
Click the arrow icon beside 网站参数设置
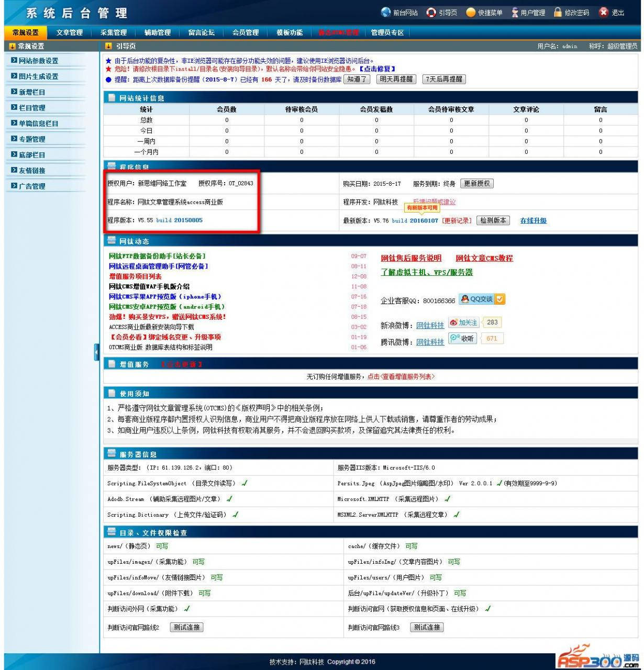tap(14, 61)
